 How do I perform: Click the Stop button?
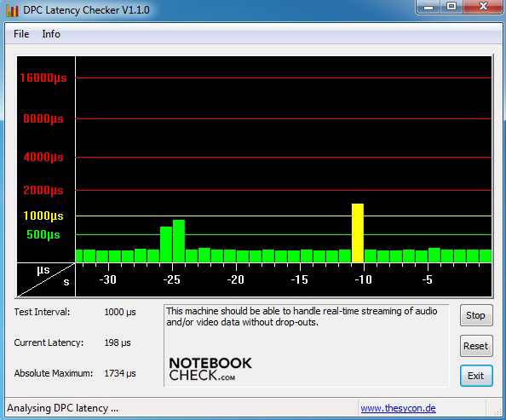tap(476, 315)
